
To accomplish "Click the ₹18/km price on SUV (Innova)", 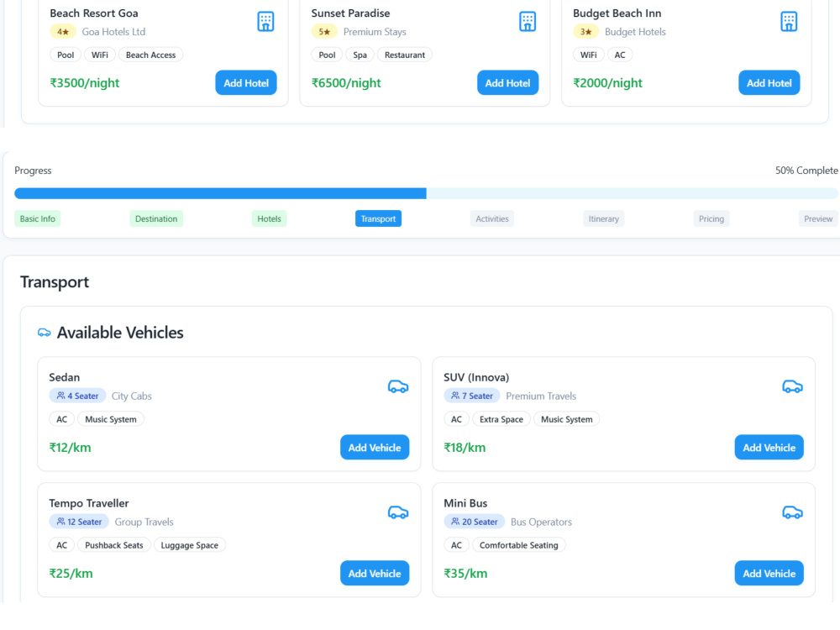I will click(x=465, y=448).
